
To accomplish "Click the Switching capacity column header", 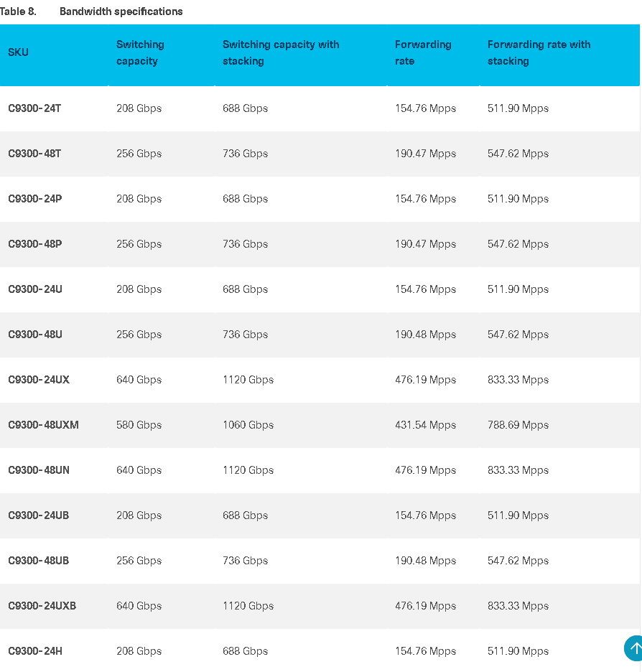I will coord(140,52).
